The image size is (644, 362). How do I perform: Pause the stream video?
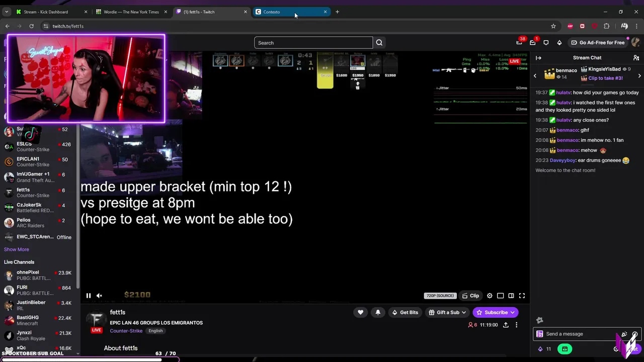(x=89, y=296)
